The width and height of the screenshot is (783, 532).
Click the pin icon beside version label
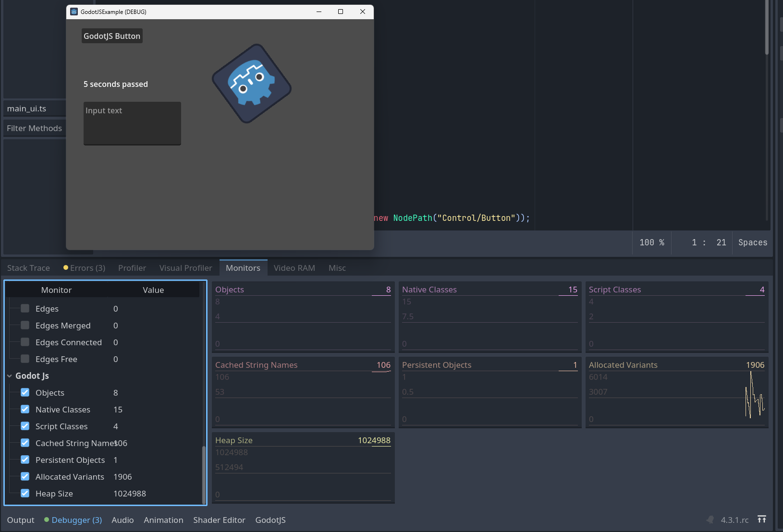[710, 520]
